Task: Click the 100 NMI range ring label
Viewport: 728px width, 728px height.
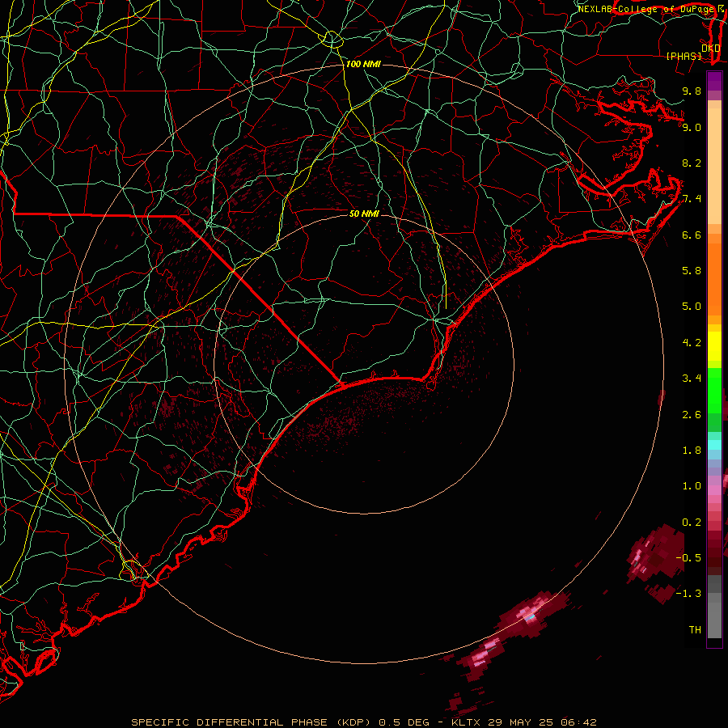Action: [x=363, y=64]
